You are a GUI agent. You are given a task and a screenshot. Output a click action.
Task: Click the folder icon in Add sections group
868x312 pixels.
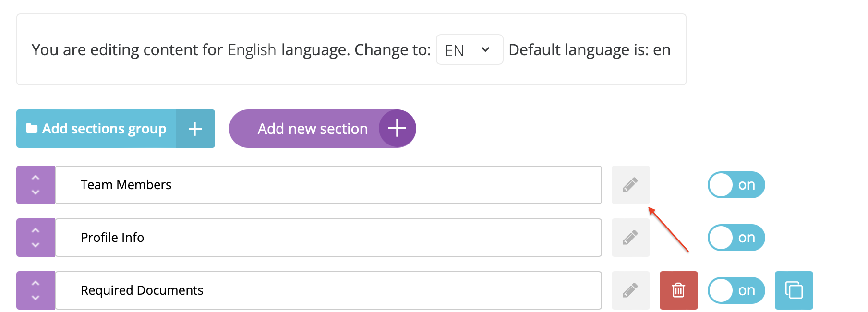click(x=32, y=128)
